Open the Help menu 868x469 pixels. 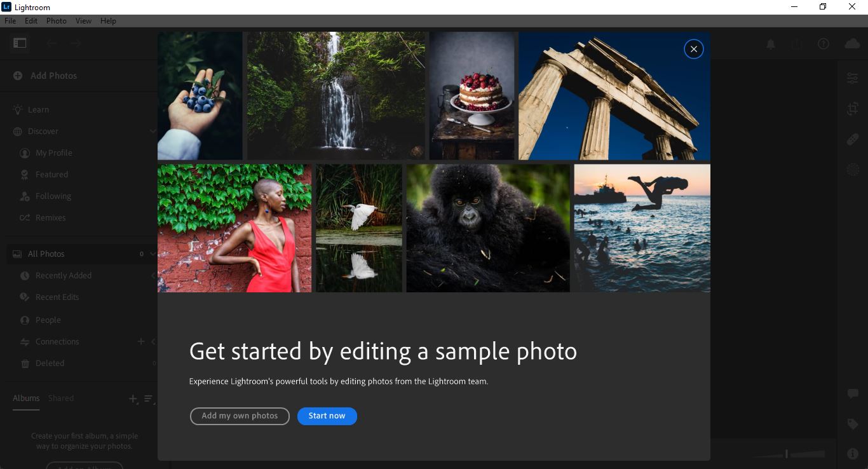pyautogui.click(x=108, y=21)
